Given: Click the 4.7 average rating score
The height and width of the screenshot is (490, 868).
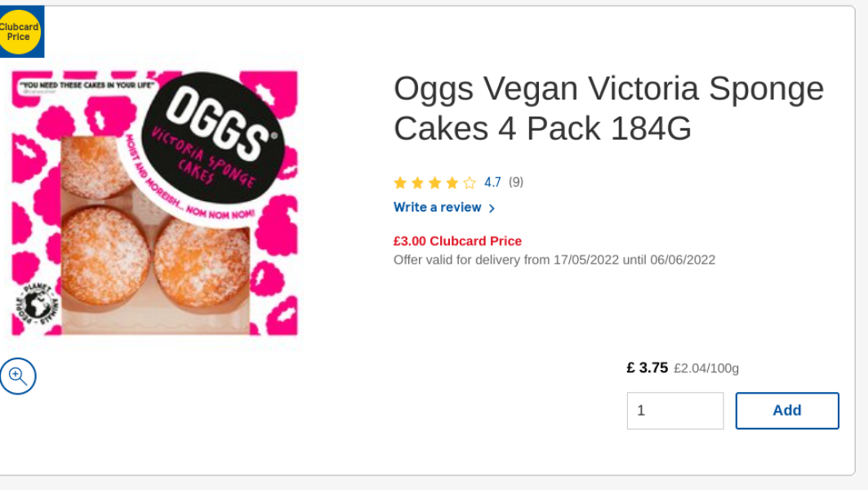Looking at the screenshot, I should click(x=491, y=182).
